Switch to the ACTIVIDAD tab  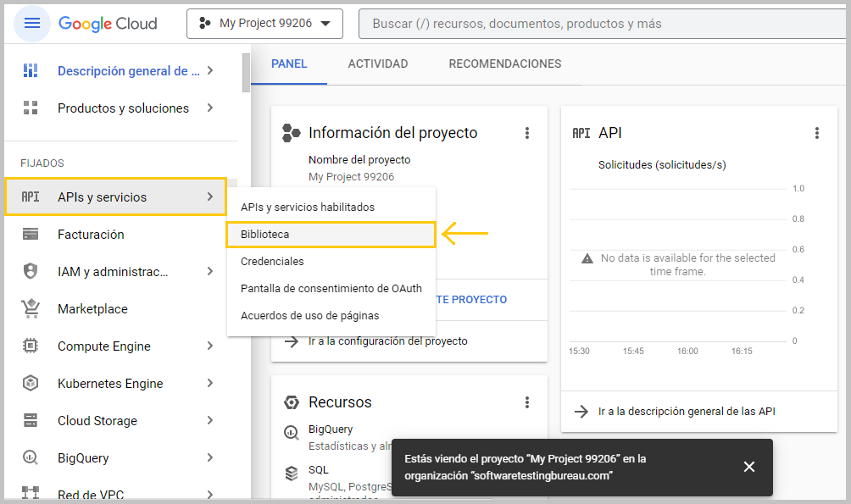pyautogui.click(x=378, y=64)
